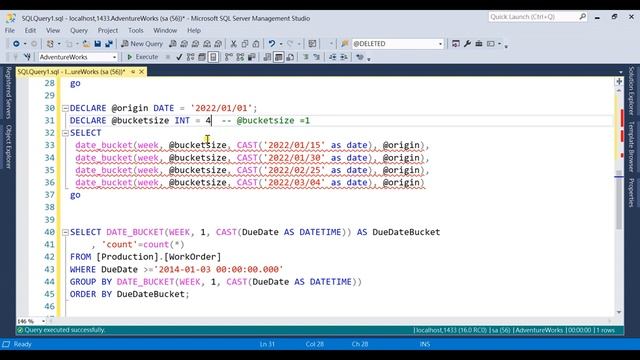
Task: Collapse the SELECT block at line 32
Action: pyautogui.click(x=65, y=133)
